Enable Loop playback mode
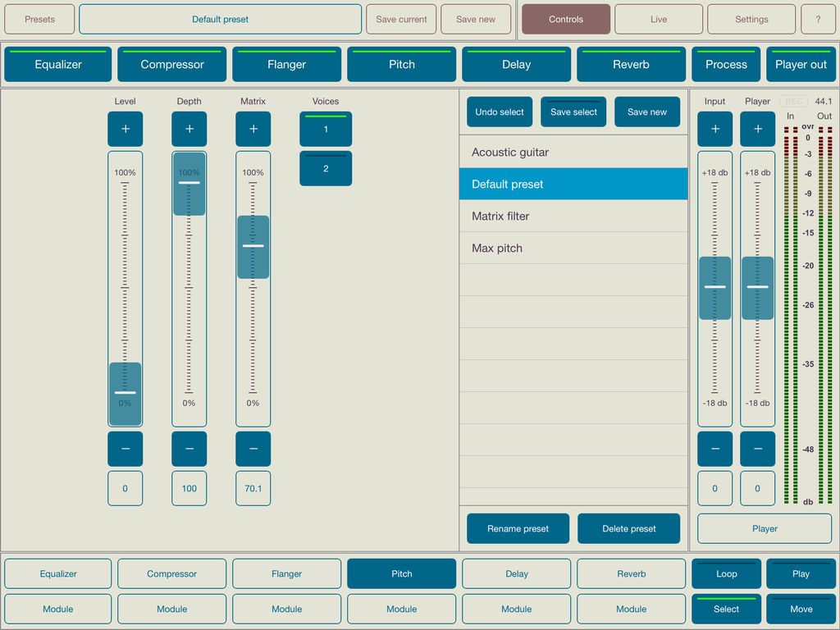This screenshot has height=630, width=840. [x=726, y=573]
